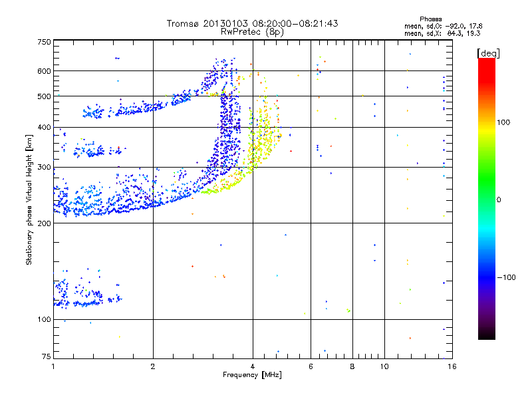532x399 pixels.
Task: Click the '8' frequency tick label
Action: tap(352, 366)
